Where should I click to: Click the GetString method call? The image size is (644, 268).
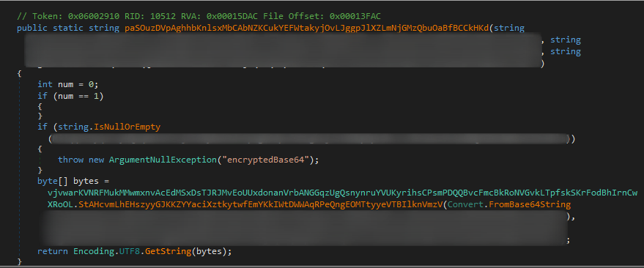coord(168,250)
